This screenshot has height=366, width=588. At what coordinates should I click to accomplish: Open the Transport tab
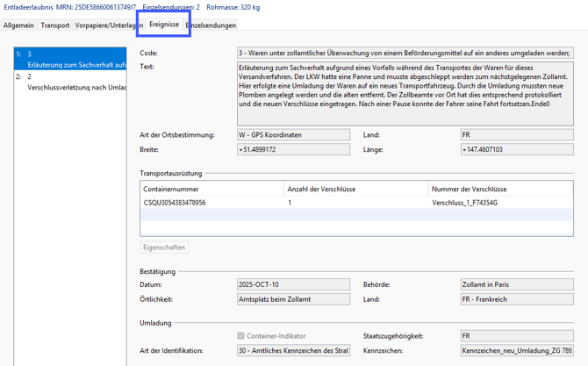[x=55, y=25]
